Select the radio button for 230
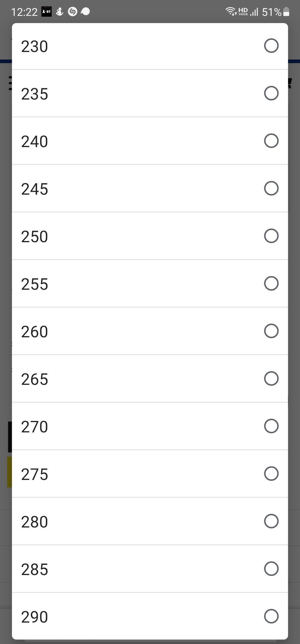The width and height of the screenshot is (300, 644). coord(271,46)
